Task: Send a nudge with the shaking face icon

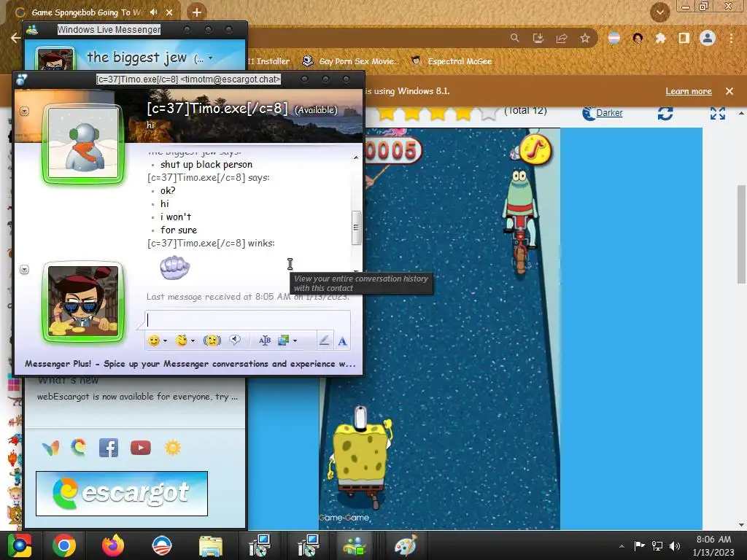Action: [x=212, y=341]
